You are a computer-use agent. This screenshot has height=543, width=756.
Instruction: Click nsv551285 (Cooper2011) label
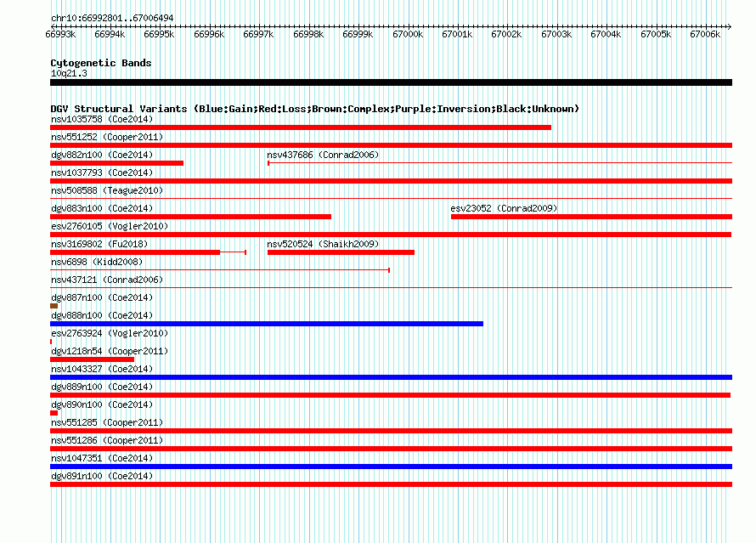(x=107, y=422)
